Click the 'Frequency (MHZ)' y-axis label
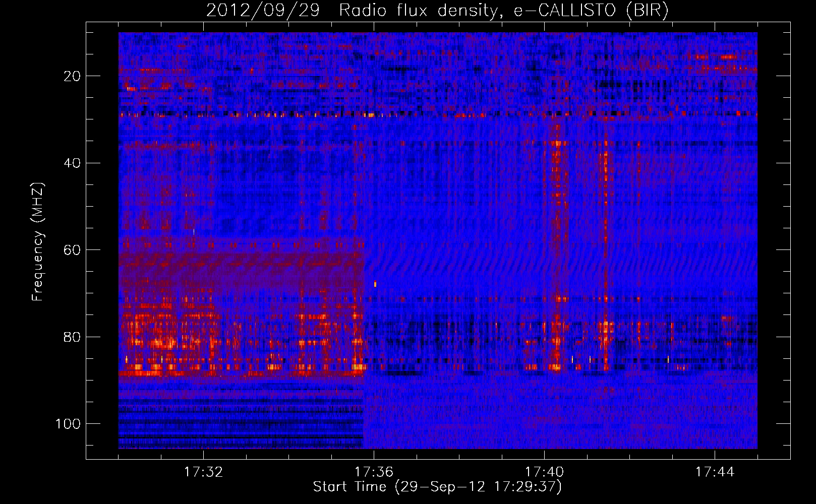This screenshot has width=816, height=504. [38, 242]
